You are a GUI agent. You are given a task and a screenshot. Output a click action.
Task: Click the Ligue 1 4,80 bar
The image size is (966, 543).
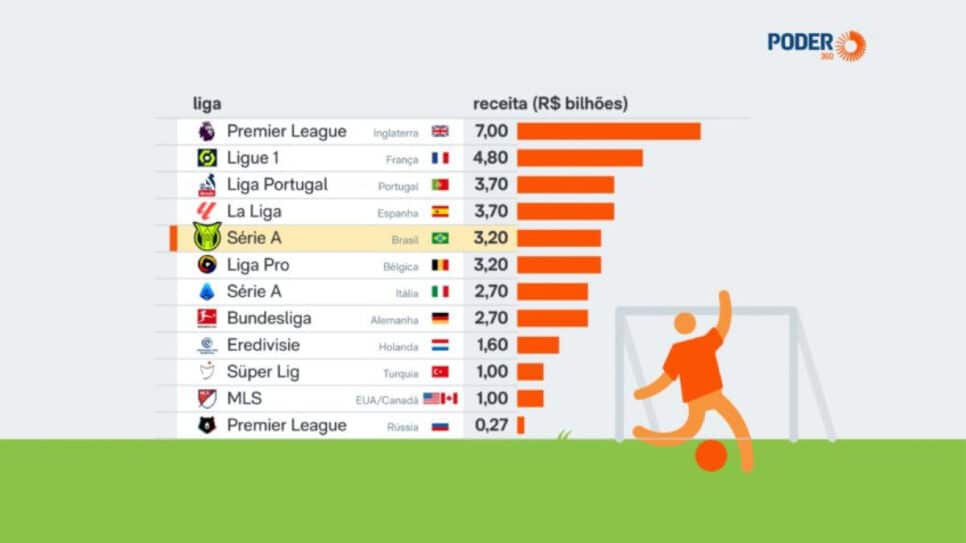(x=579, y=158)
